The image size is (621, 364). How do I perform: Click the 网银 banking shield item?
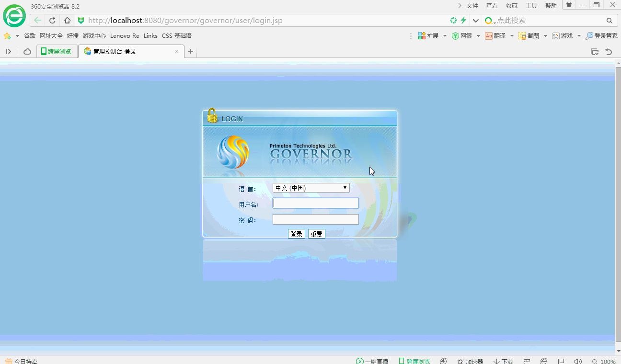tap(462, 36)
